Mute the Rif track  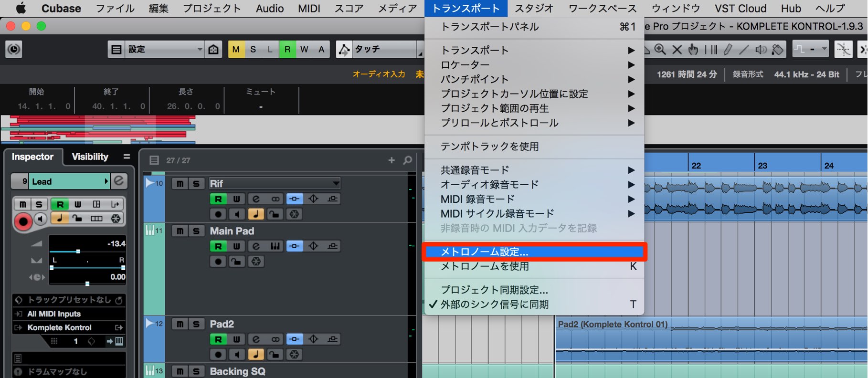point(180,184)
